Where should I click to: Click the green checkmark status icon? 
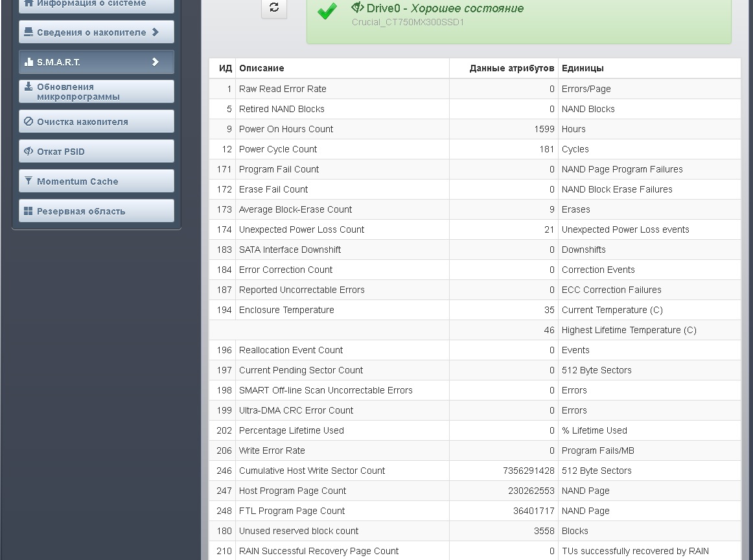(327, 11)
